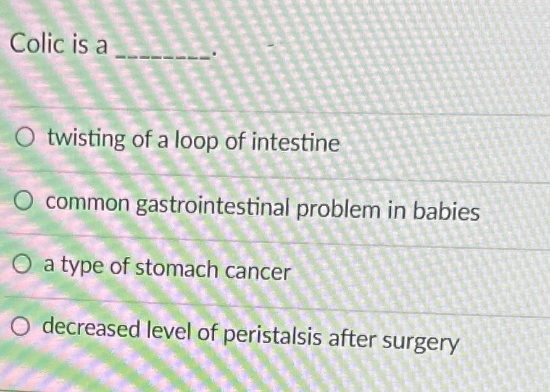Image resolution: width=550 pixels, height=392 pixels.
Task: Select the 'twisting of a loop of intestine' radio button
Action: (23, 140)
